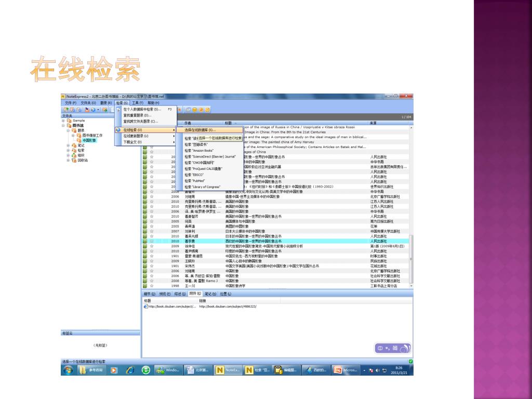The width and height of the screenshot is (532, 399).
Task: Click the rightmost orange square toolbar icon
Action: pyautogui.click(x=207, y=110)
